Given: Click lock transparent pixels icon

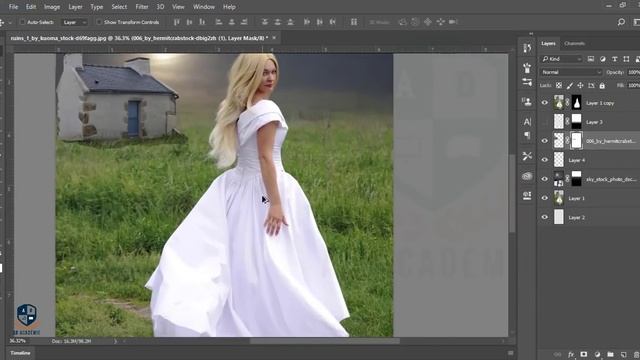Looking at the screenshot, I should (559, 85).
